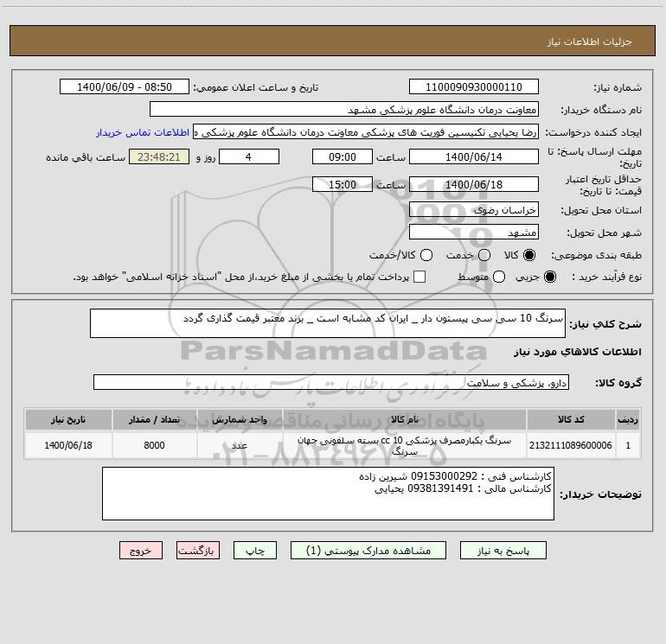Click the نام دستگاه خریدار label
666x644 pixels.
(601, 110)
